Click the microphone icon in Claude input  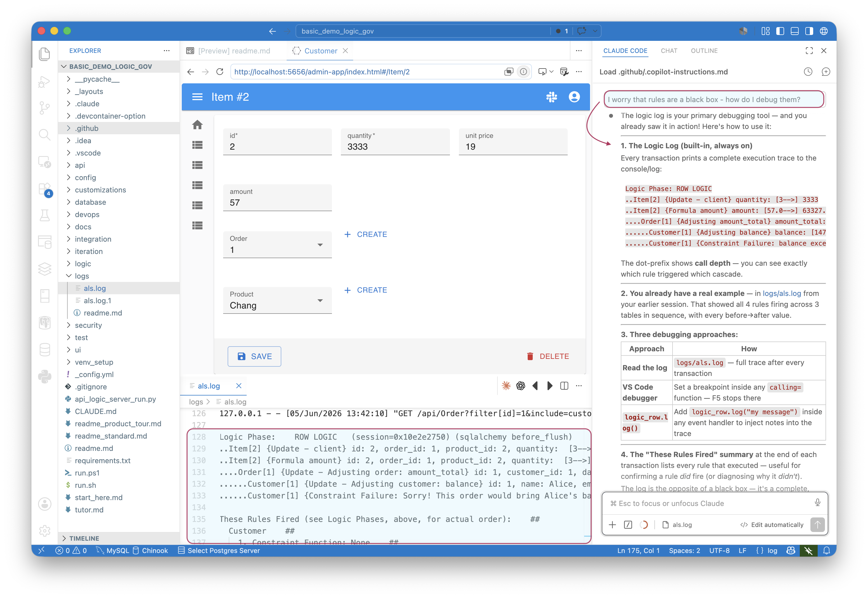(x=817, y=502)
